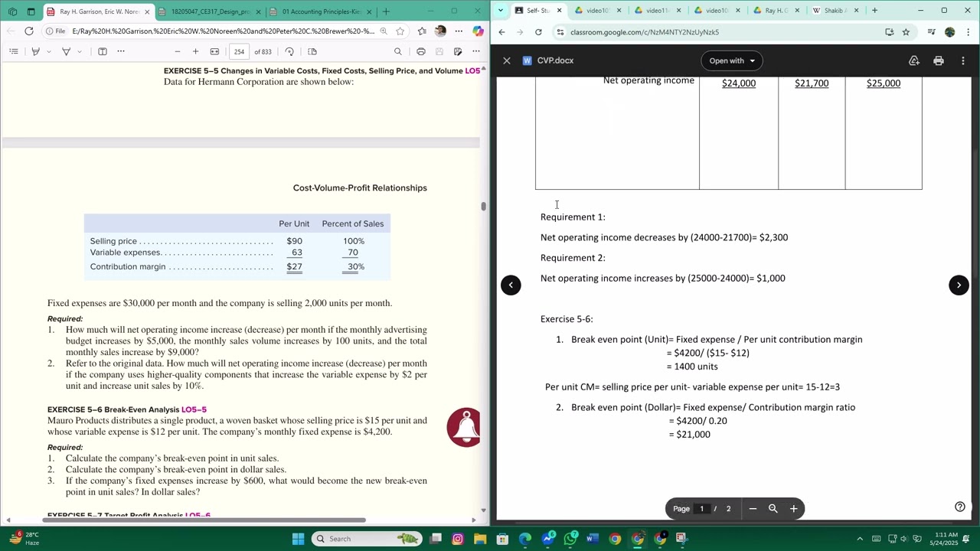Click the Chrome address bar classroom URL

click(645, 32)
